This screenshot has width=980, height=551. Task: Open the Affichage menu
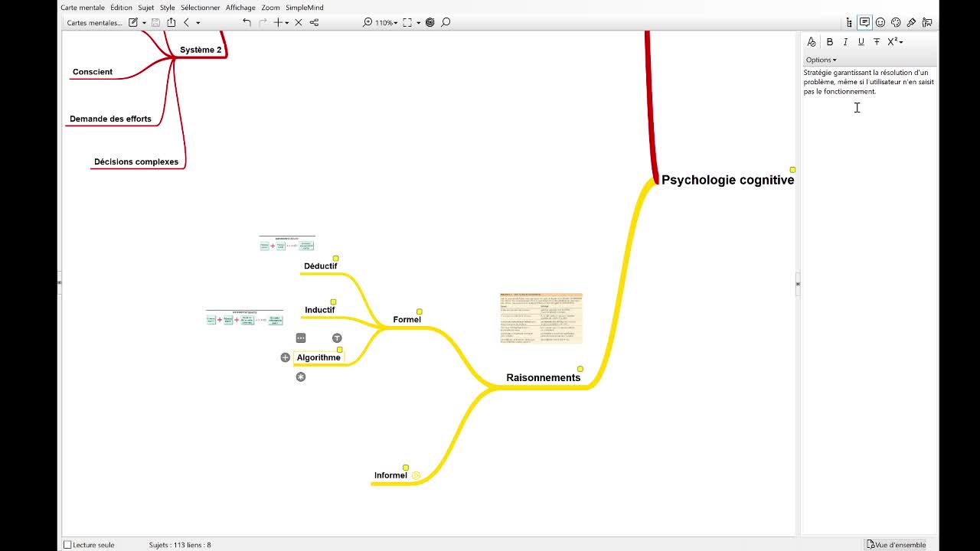click(x=240, y=8)
